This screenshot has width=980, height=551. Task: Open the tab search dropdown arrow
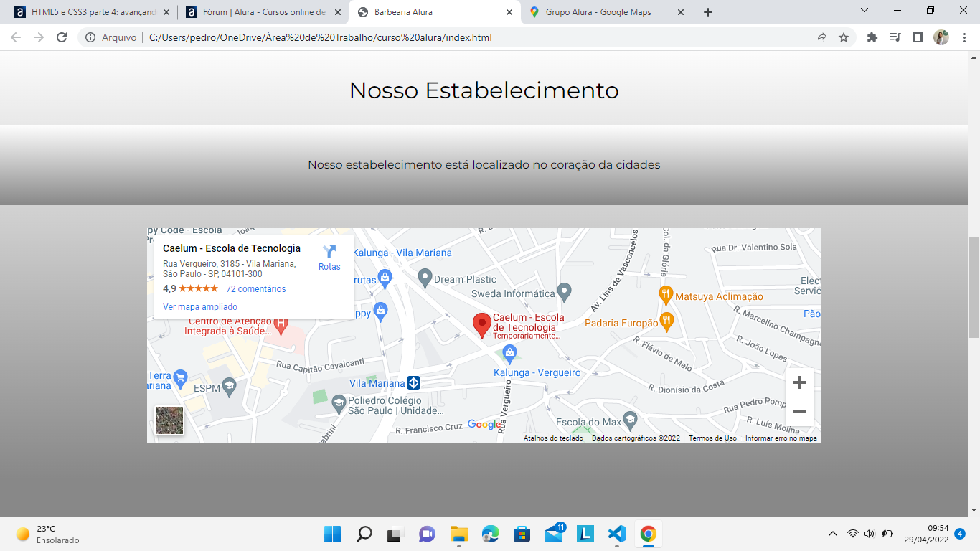pos(864,11)
